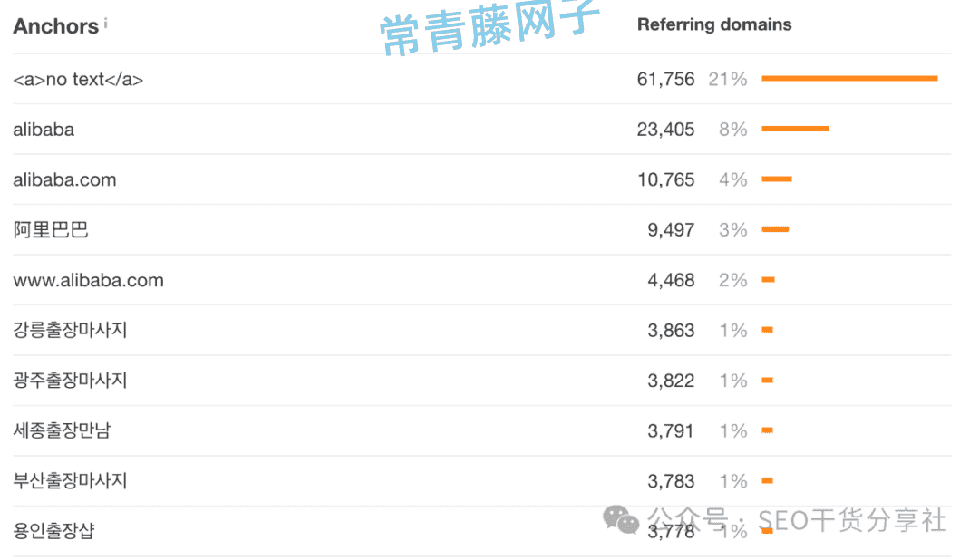Click the 61,756 referring domains count
979x560 pixels.
(x=665, y=80)
